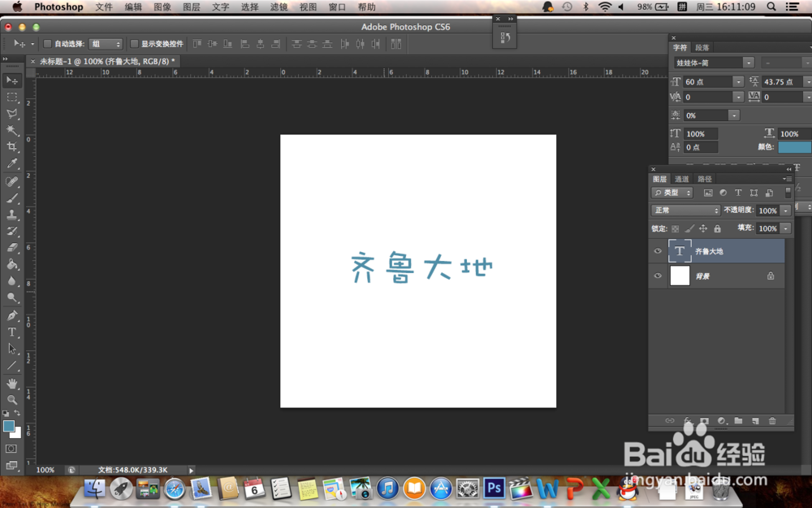Toggle visibility of the 齐鲁大地 text layer
The image size is (812, 508).
(658, 251)
